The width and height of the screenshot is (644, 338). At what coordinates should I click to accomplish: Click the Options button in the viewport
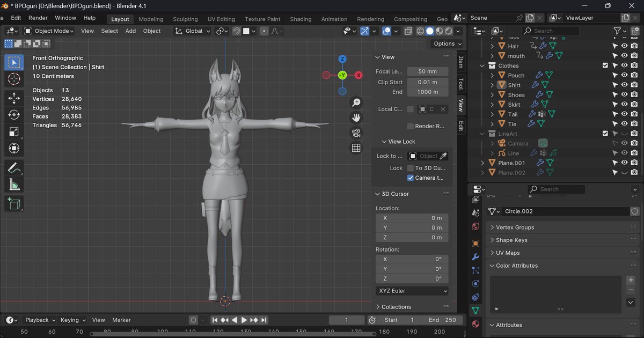(445, 43)
